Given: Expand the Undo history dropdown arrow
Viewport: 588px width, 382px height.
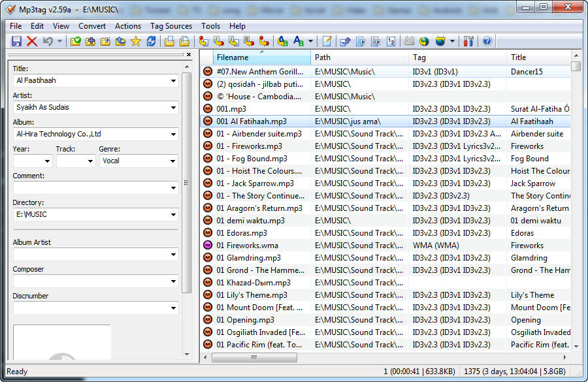Looking at the screenshot, I should (59, 41).
